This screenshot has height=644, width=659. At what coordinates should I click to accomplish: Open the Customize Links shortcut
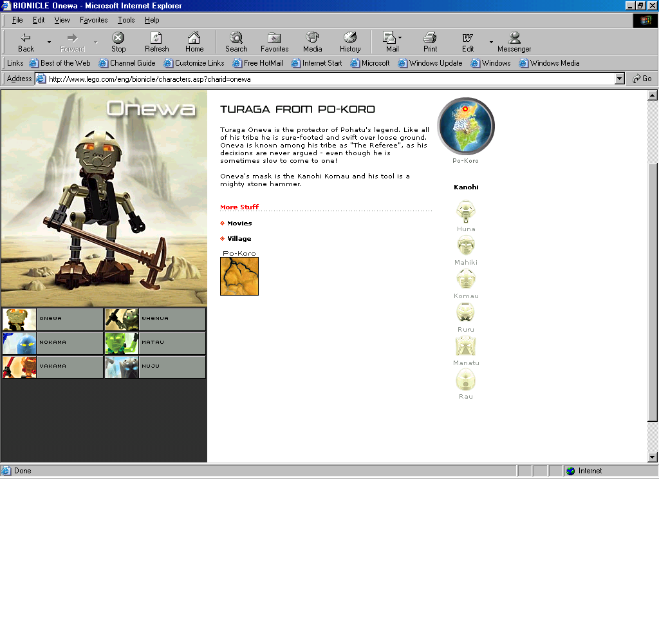[194, 63]
